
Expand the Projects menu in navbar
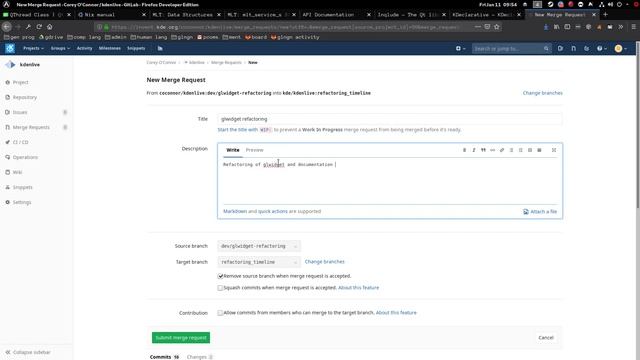(33, 48)
